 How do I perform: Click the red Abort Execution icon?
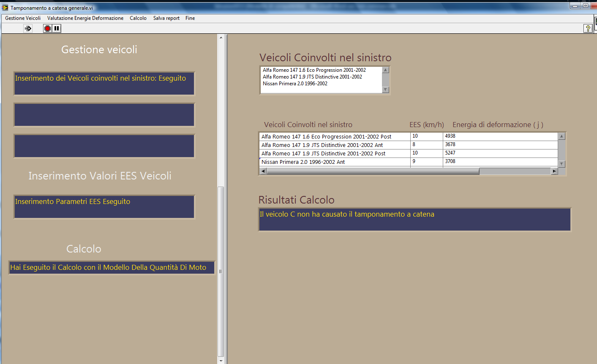pyautogui.click(x=47, y=28)
